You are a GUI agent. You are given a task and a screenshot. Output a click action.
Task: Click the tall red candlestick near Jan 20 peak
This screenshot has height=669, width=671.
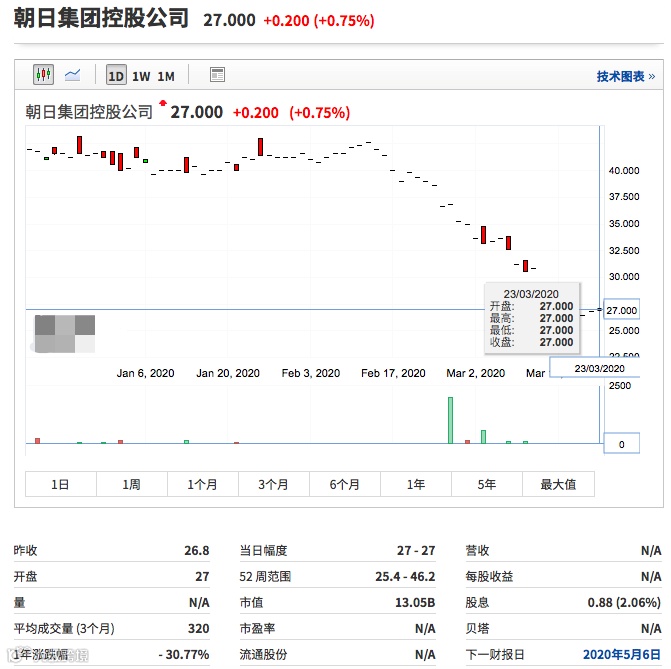point(260,147)
